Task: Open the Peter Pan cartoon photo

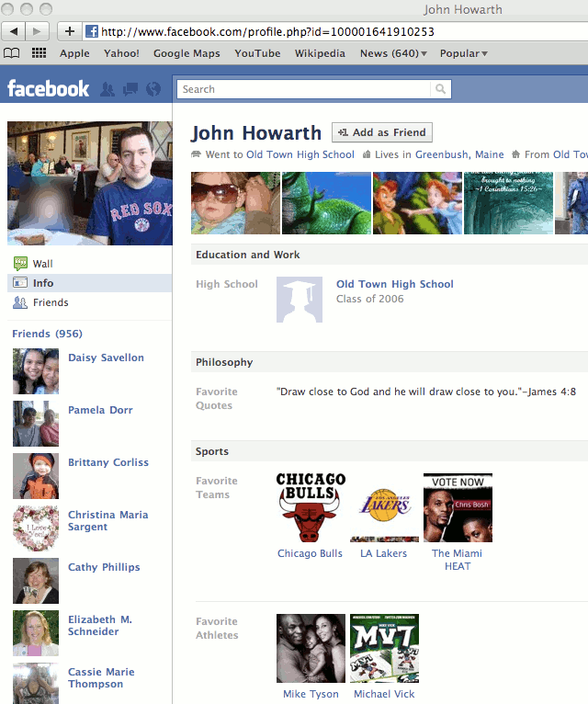Action: (417, 203)
